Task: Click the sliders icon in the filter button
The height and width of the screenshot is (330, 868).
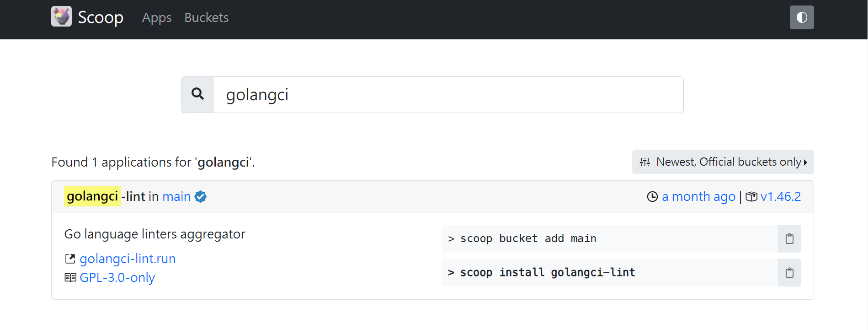Action: (x=644, y=162)
